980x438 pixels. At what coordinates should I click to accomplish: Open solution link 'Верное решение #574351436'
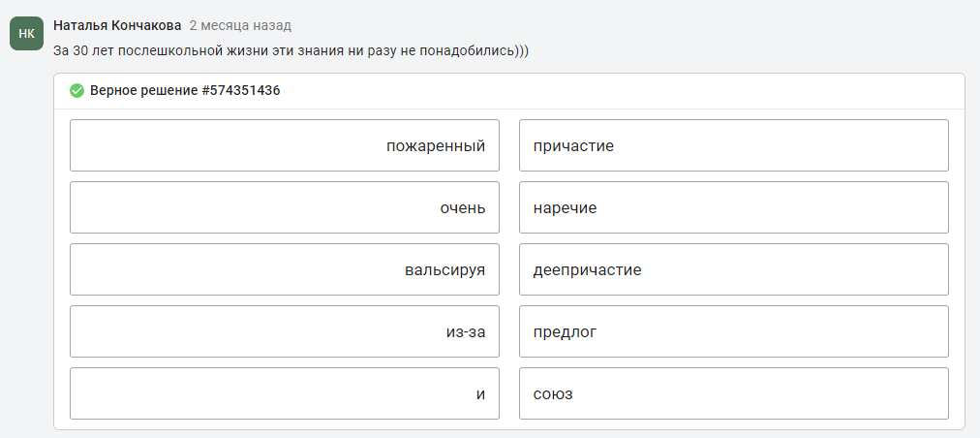point(185,91)
